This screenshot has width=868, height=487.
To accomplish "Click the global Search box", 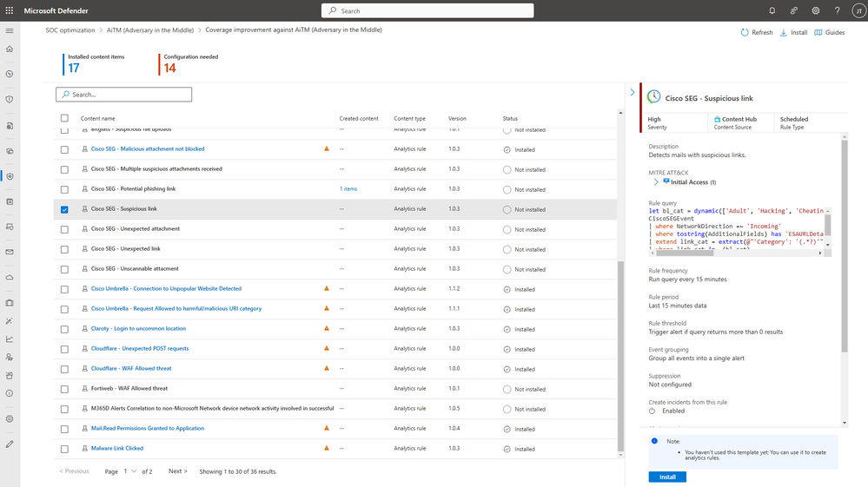I will pyautogui.click(x=427, y=10).
